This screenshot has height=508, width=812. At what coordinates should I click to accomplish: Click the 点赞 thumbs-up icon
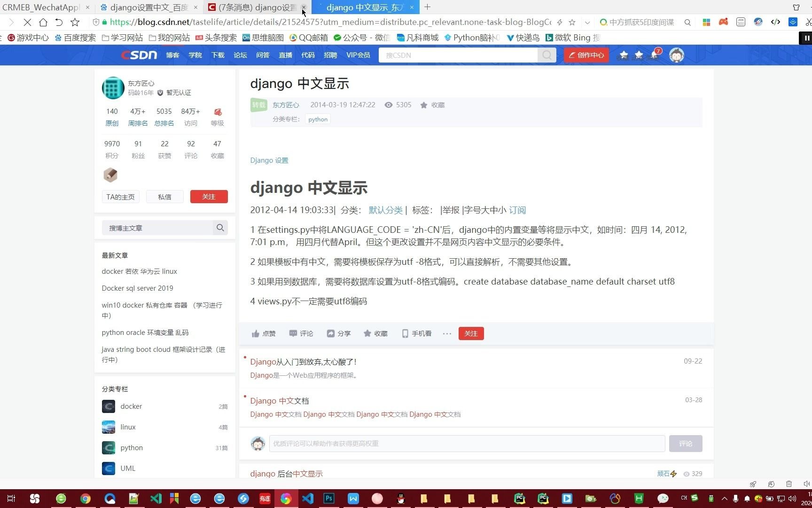[x=255, y=333]
